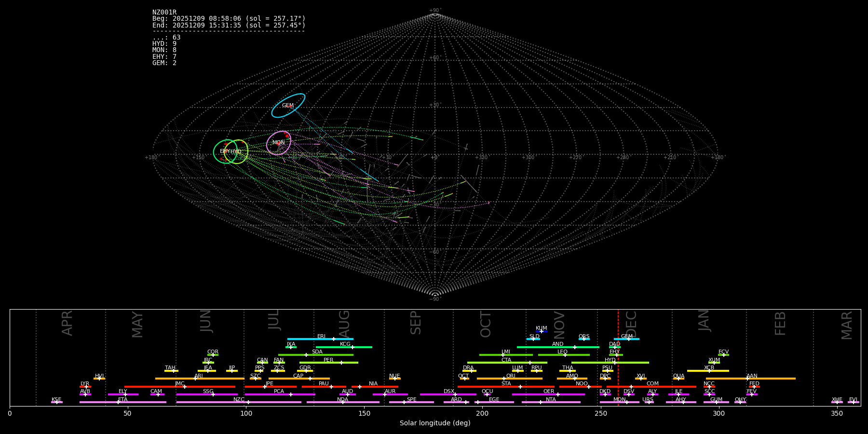868x434 pixels.
Task: Click the GEM shower bar in timeline
Action: pos(626,339)
